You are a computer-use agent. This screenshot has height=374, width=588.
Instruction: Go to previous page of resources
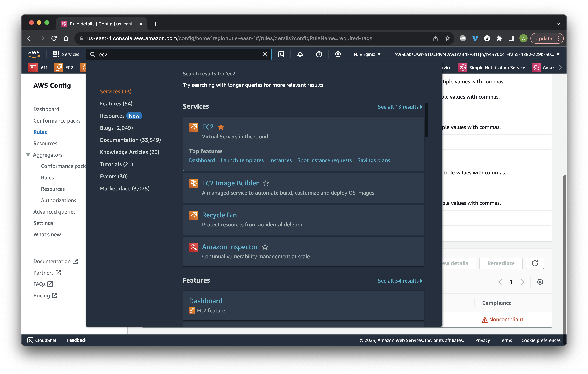coord(500,282)
